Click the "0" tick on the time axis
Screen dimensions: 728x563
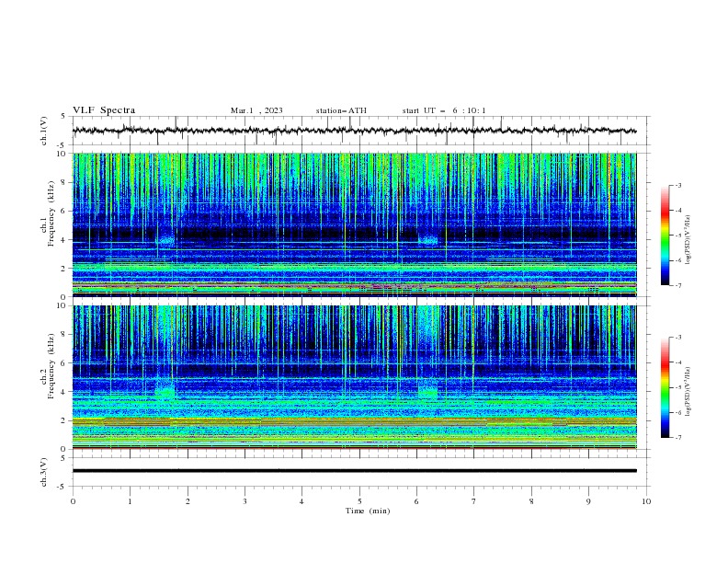(x=73, y=501)
